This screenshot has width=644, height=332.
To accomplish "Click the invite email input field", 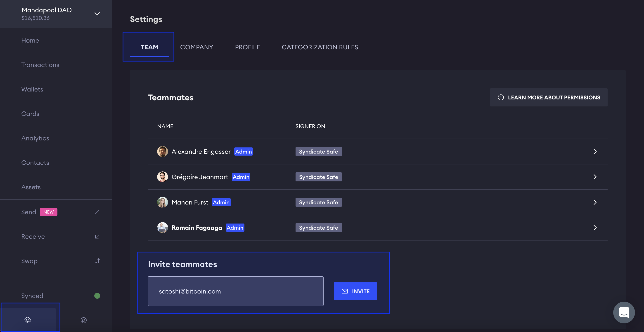I will (235, 291).
